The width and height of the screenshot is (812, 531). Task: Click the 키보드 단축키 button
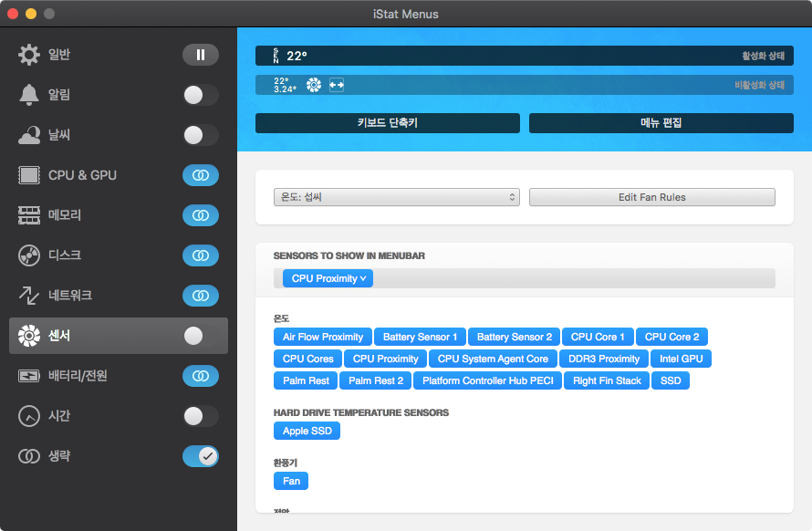click(x=388, y=123)
